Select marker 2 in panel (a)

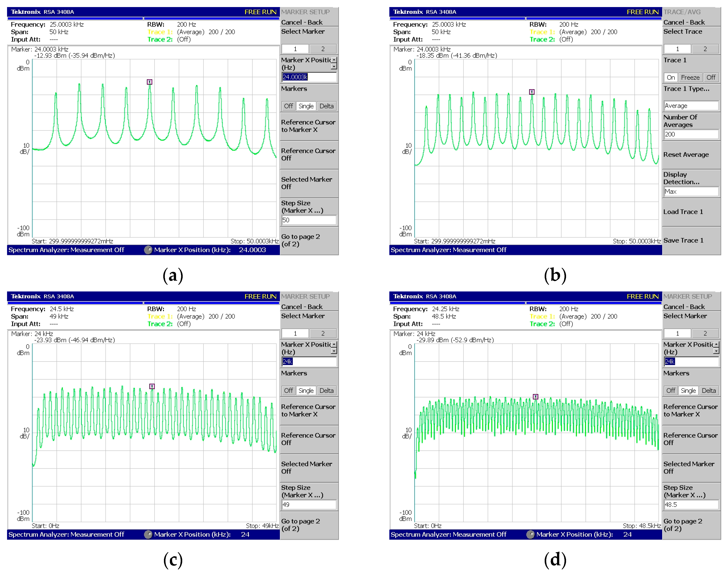pyautogui.click(x=323, y=49)
